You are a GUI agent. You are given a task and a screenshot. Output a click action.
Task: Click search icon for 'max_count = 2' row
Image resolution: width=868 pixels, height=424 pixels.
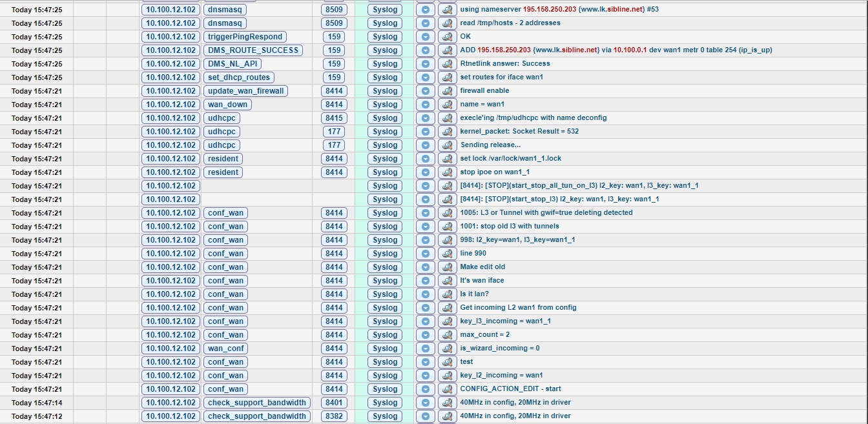(x=446, y=335)
